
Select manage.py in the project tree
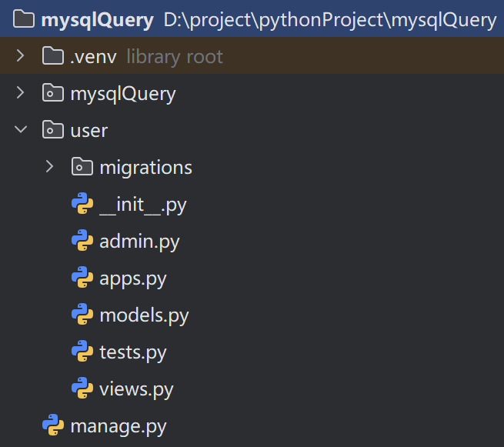tap(118, 425)
